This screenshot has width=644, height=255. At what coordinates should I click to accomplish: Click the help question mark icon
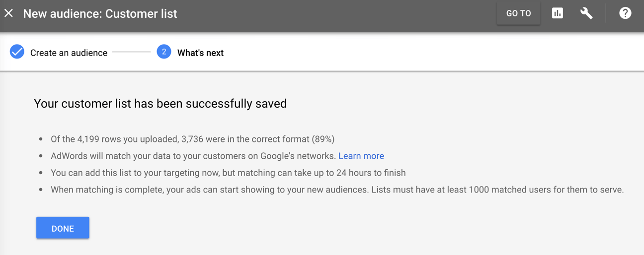(625, 13)
